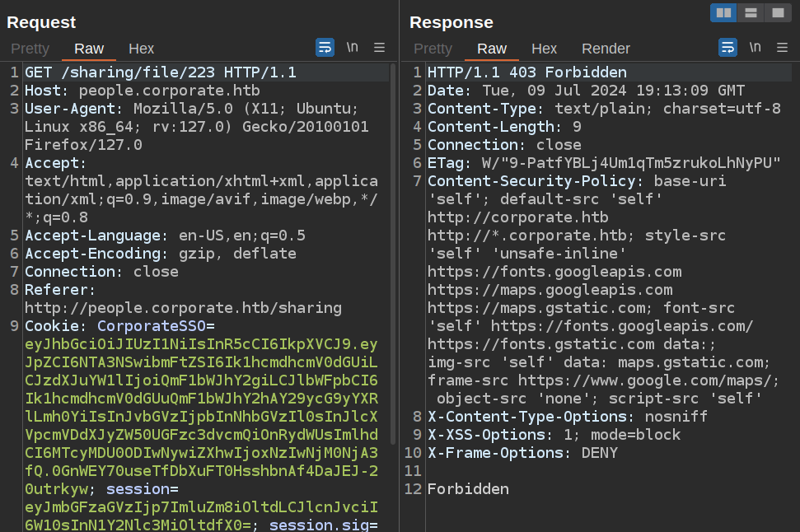Open the Response Render tab
Image resolution: width=800 pixels, height=532 pixels.
tap(606, 49)
